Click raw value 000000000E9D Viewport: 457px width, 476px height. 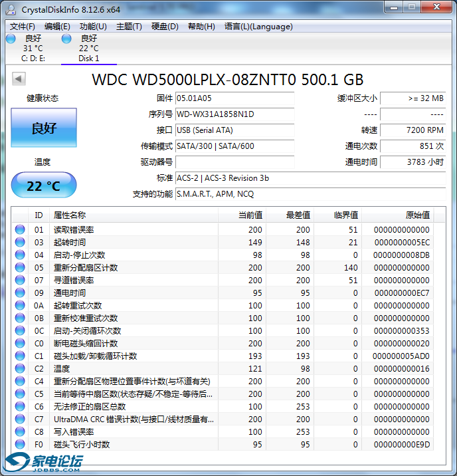pos(402,445)
